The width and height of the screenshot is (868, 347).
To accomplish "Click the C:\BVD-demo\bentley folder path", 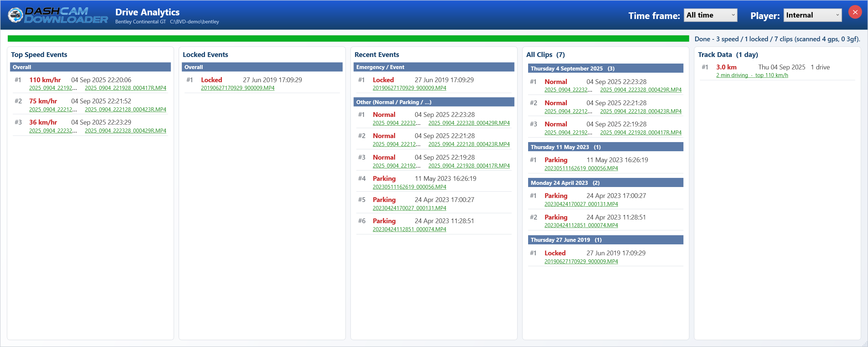I will (x=194, y=22).
